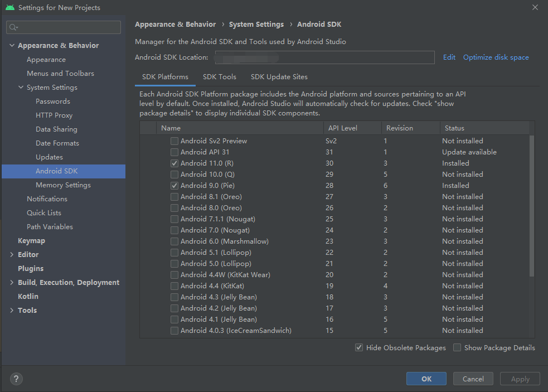This screenshot has height=392, width=548.
Task: Click System Settings in the breadcrumb
Action: click(x=256, y=25)
